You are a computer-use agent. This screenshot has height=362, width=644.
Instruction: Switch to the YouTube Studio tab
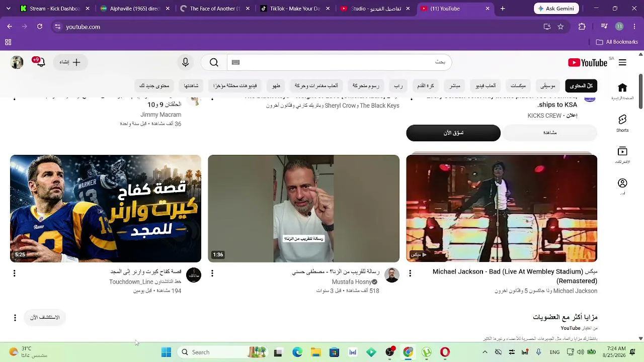coord(375,9)
